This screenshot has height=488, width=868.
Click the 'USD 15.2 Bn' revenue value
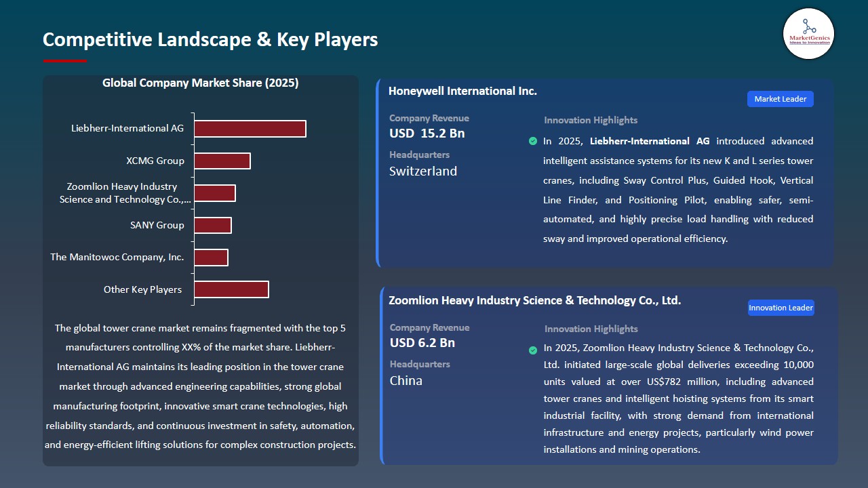pyautogui.click(x=427, y=134)
